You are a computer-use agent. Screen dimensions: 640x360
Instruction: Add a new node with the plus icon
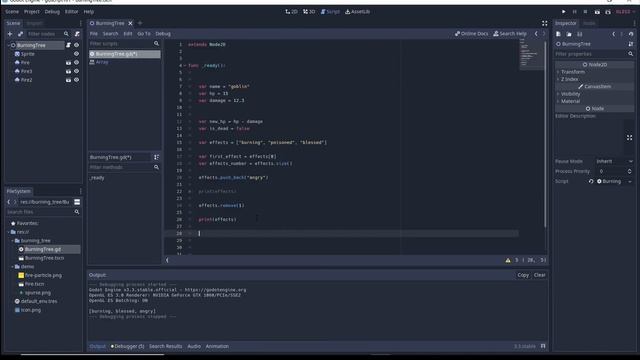10,34
